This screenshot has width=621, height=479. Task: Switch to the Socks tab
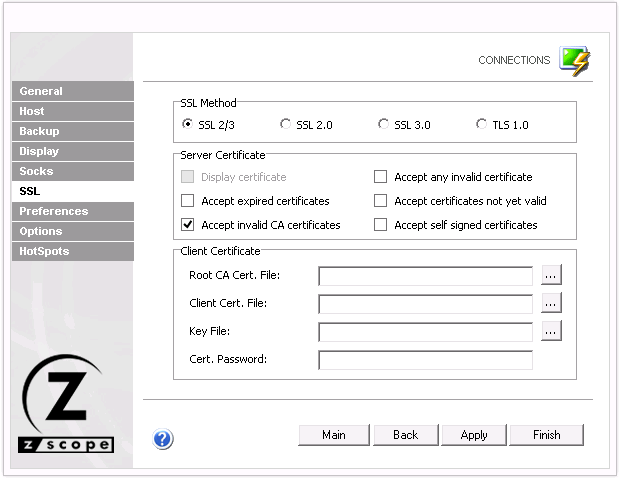pyautogui.click(x=73, y=171)
